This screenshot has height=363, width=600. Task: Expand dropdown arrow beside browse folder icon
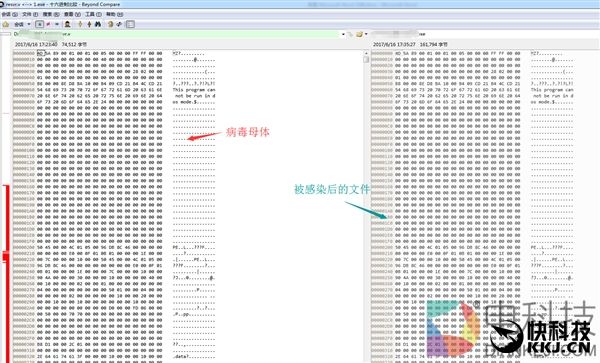click(x=366, y=34)
